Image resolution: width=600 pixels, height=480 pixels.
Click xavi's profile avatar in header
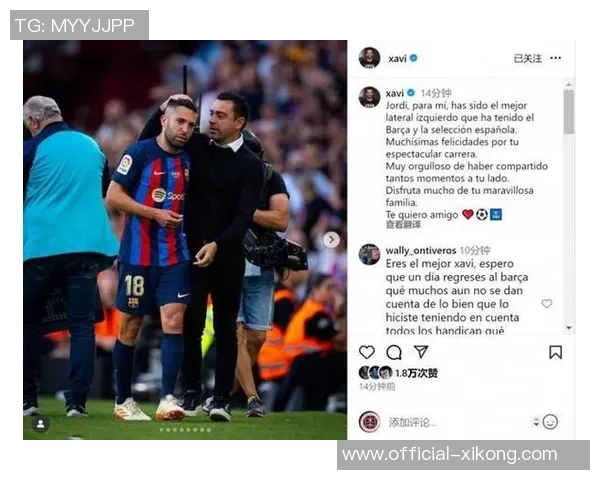[x=369, y=58]
